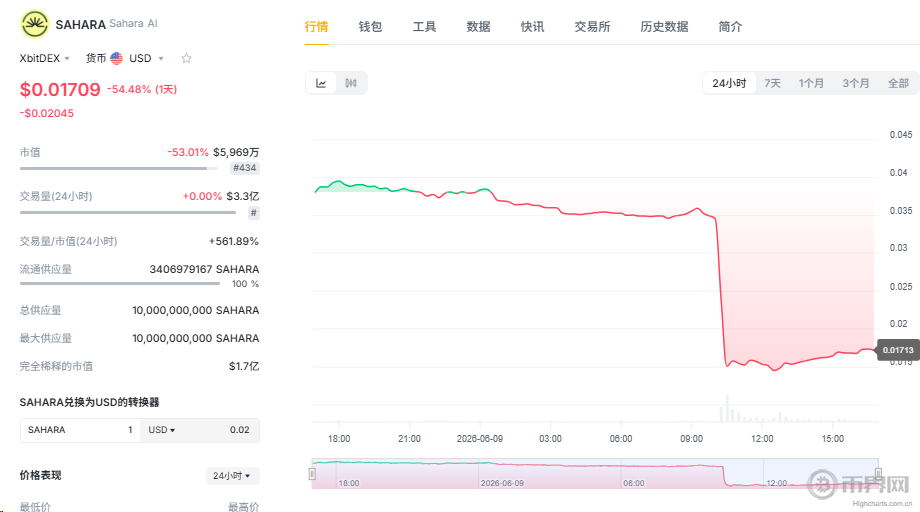Click the 交易量(24小时) label
Viewport: 920px width, 512px height.
coord(56,196)
